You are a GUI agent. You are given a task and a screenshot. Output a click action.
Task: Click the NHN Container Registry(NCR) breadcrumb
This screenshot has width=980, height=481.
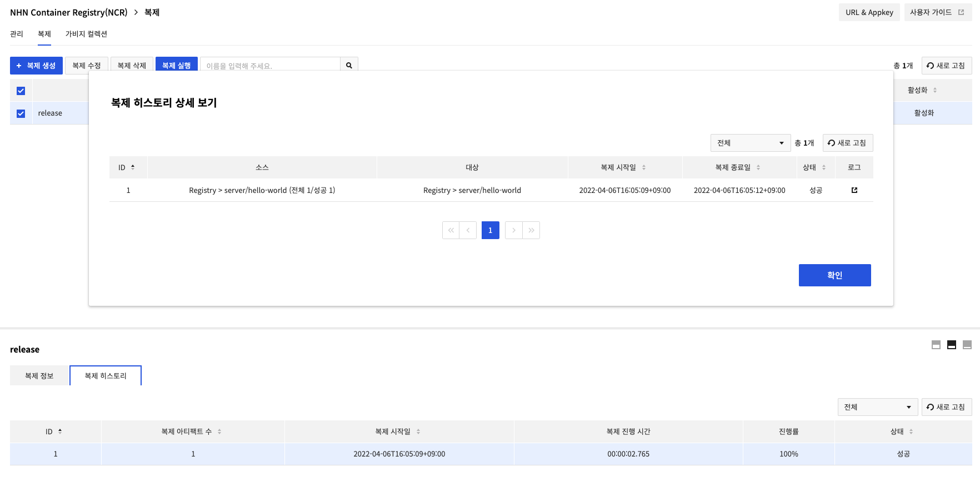69,12
